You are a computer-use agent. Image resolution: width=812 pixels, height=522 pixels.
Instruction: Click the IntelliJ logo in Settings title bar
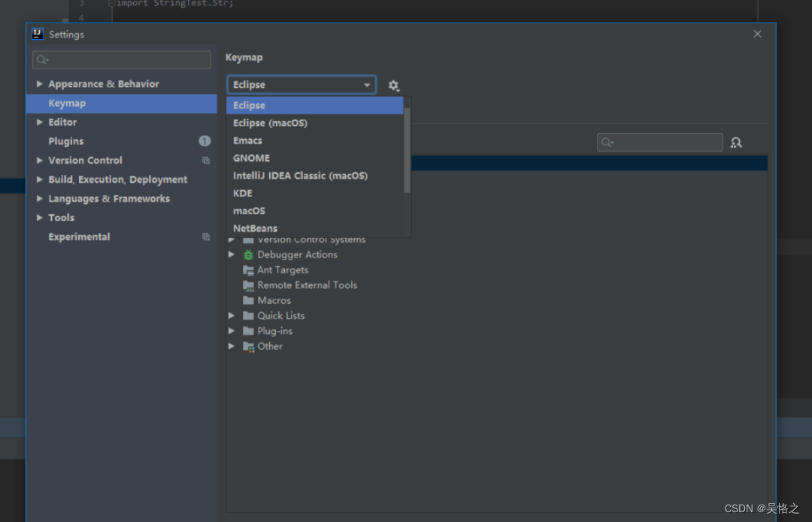38,34
